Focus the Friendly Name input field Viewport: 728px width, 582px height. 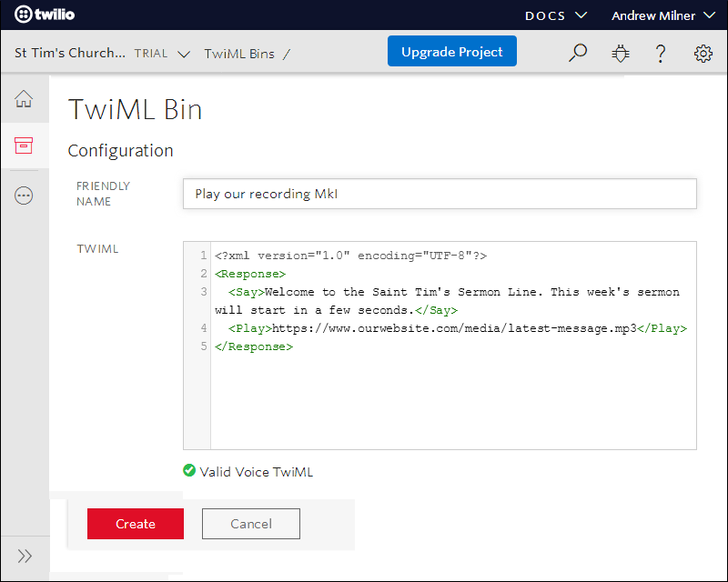(x=440, y=194)
